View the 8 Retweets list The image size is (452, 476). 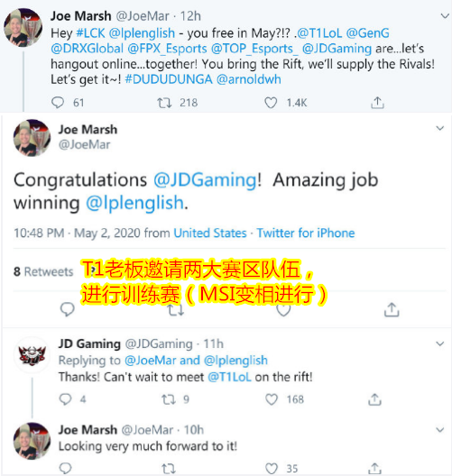(43, 271)
